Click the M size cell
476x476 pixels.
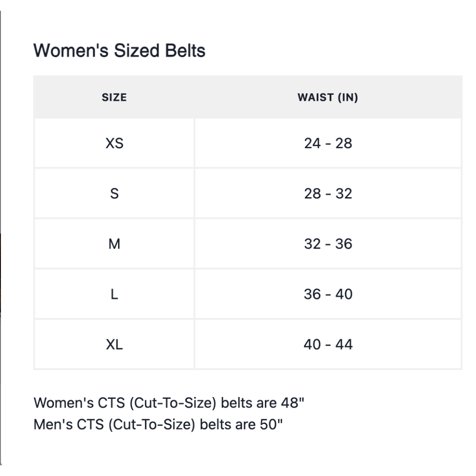pyautogui.click(x=114, y=244)
